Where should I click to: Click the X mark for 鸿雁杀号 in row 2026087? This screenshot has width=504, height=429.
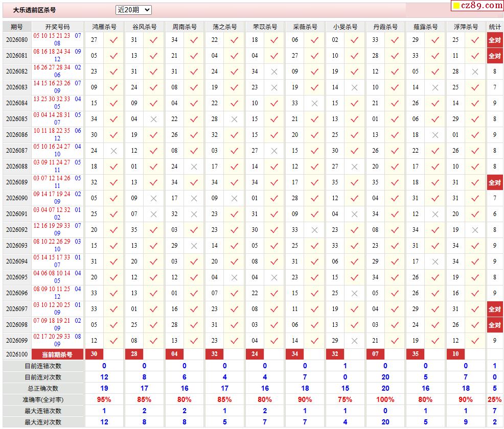pos(114,151)
